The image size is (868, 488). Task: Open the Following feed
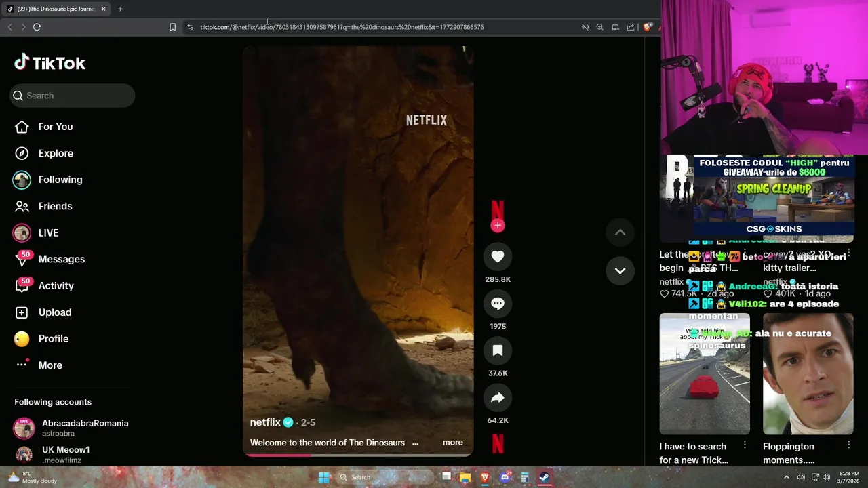coord(60,180)
